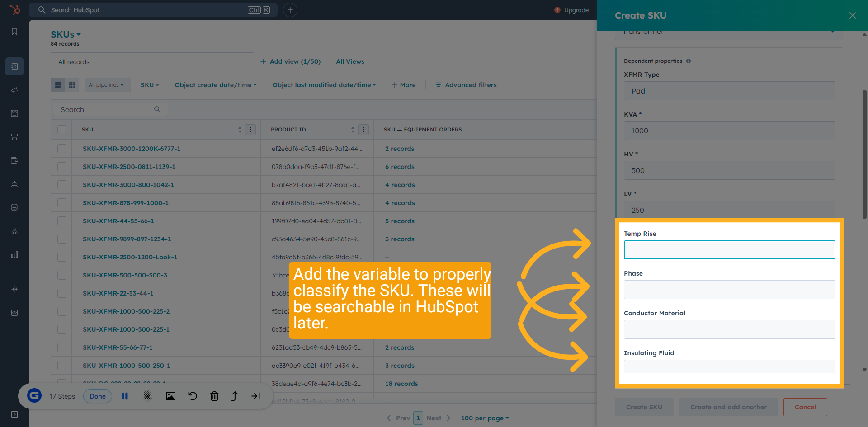Click the trash delete icon in recorder toolbar
The width and height of the screenshot is (868, 427).
tap(214, 396)
